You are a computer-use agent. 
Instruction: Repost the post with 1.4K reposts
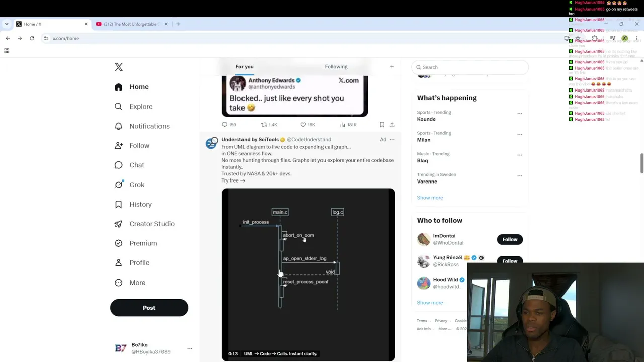pos(269,125)
